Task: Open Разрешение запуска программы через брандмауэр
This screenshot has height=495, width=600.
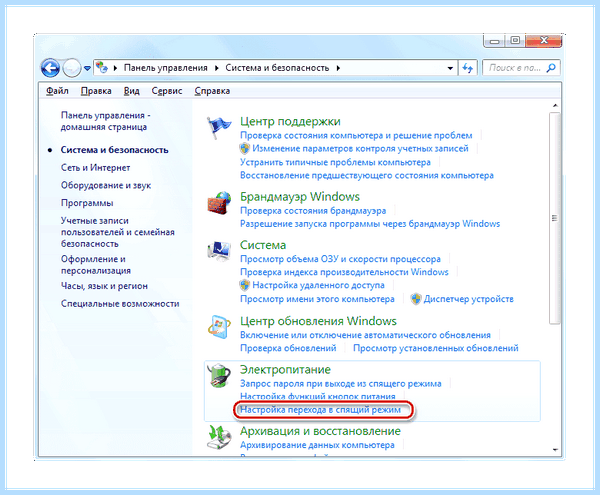Action: click(370, 224)
